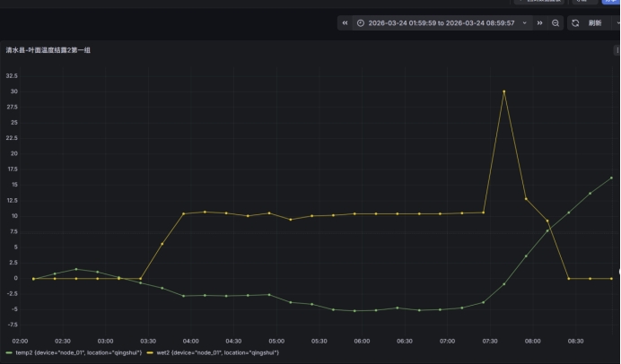Open the auto-refresh interval dropdown
621x364 pixels.
616,23
